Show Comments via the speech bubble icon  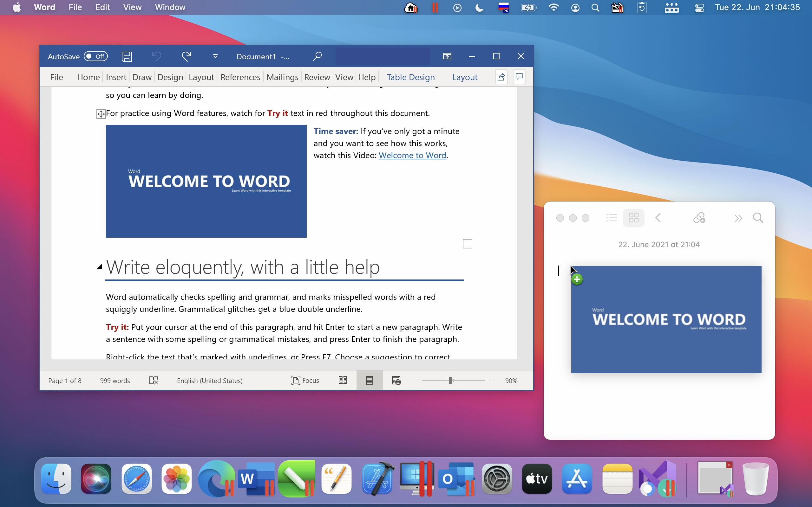pyautogui.click(x=519, y=76)
